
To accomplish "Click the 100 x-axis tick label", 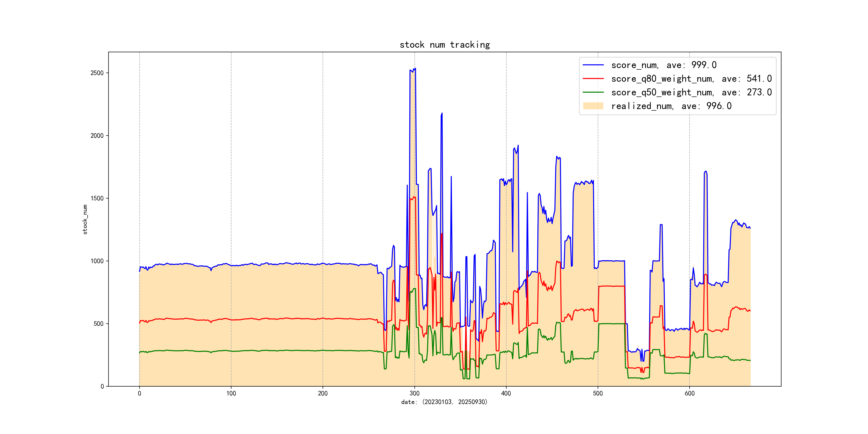I will coord(231,394).
